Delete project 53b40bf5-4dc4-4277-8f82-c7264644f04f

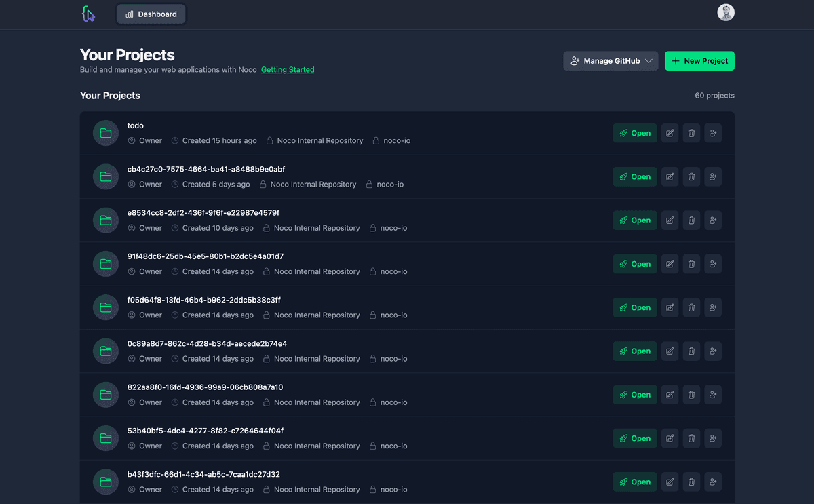click(x=691, y=438)
